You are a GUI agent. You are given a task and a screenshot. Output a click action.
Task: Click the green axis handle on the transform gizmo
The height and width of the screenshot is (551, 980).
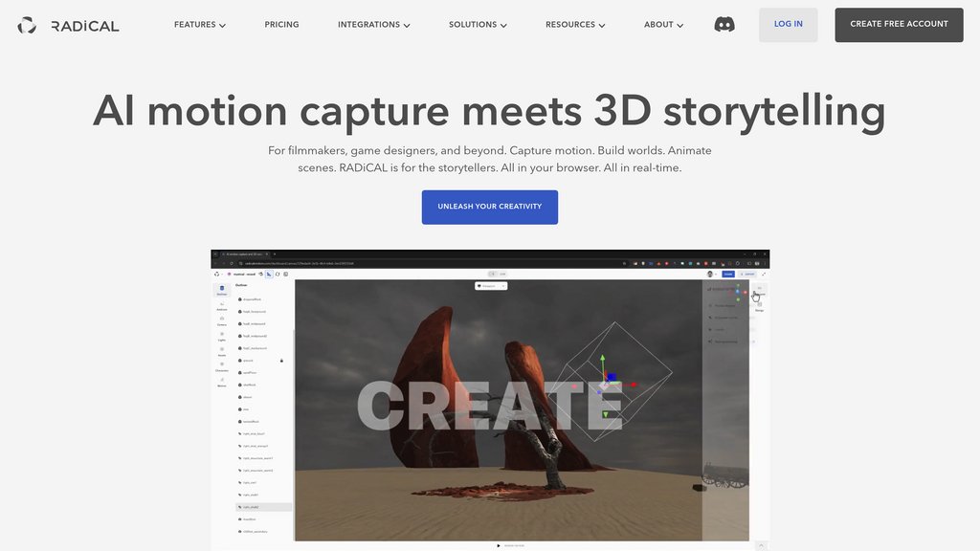pyautogui.click(x=602, y=359)
